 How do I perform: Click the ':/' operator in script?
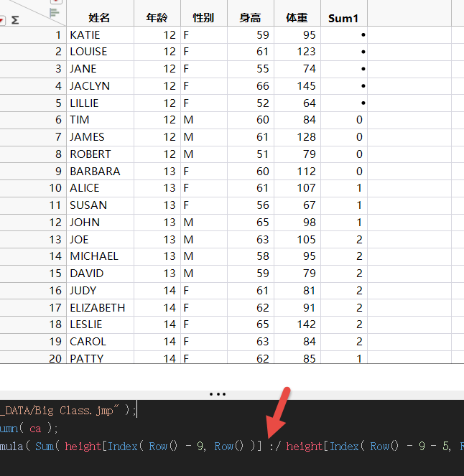click(x=275, y=447)
